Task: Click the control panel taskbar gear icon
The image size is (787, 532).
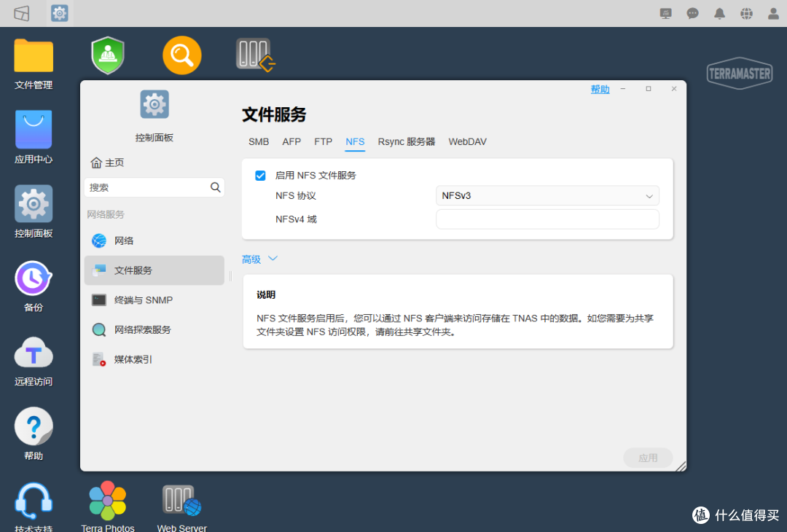Action: (59, 13)
